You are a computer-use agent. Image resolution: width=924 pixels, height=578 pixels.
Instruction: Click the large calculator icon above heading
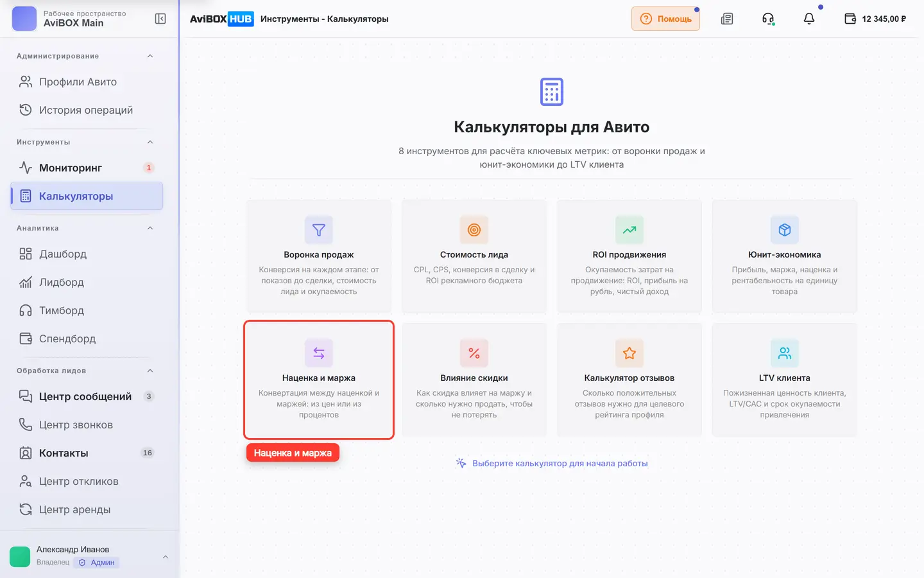point(552,92)
